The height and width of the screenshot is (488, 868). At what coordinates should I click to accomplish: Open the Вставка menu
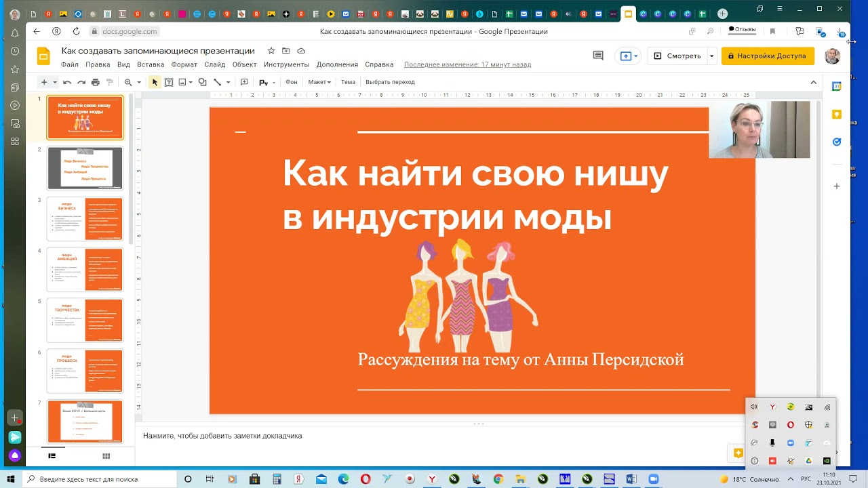click(151, 64)
